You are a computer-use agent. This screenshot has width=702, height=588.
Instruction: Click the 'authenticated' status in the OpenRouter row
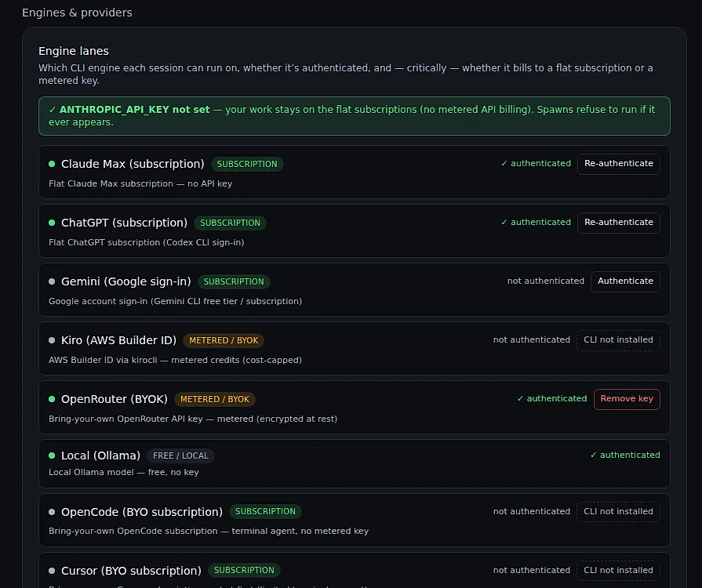[552, 399]
